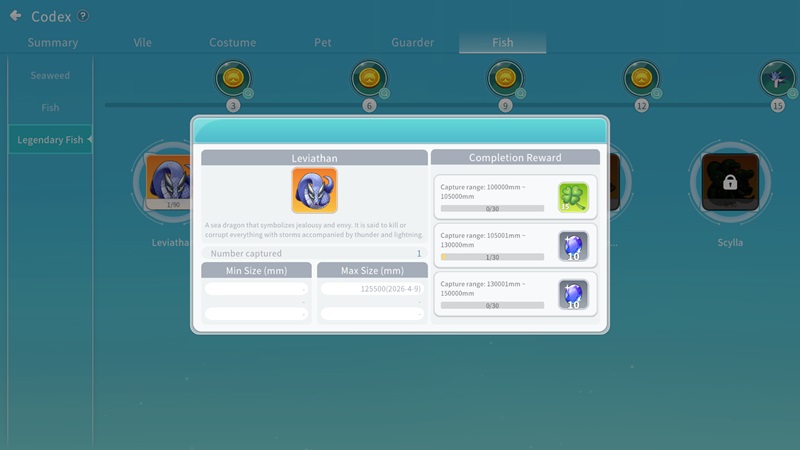
Task: Click the Capture range 100000mm text
Action: click(483, 191)
